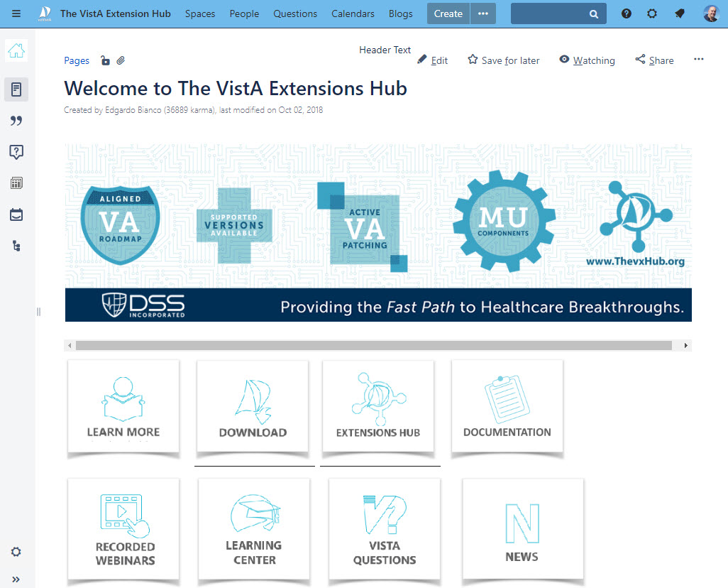Open the page tree icon in the sidebar
This screenshot has width=728, height=588.
pyautogui.click(x=16, y=246)
